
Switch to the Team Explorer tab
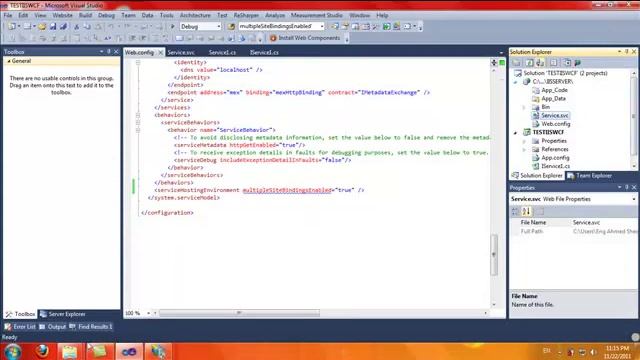pos(589,176)
